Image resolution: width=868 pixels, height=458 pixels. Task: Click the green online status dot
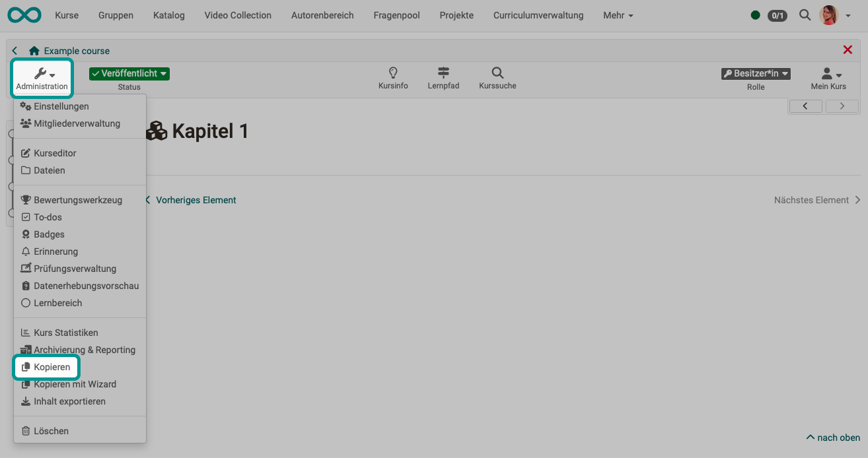tap(755, 15)
